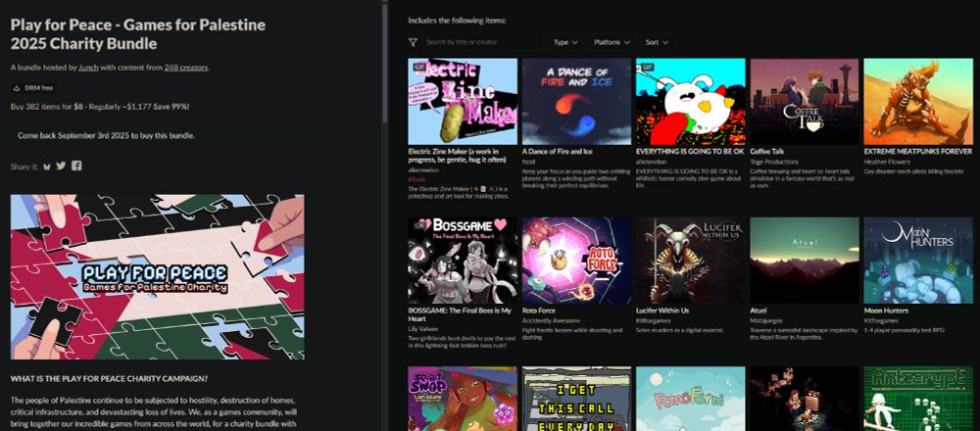This screenshot has width=980, height=431.
Task: Click 'Includes the following items:' text
Action: 457,21
